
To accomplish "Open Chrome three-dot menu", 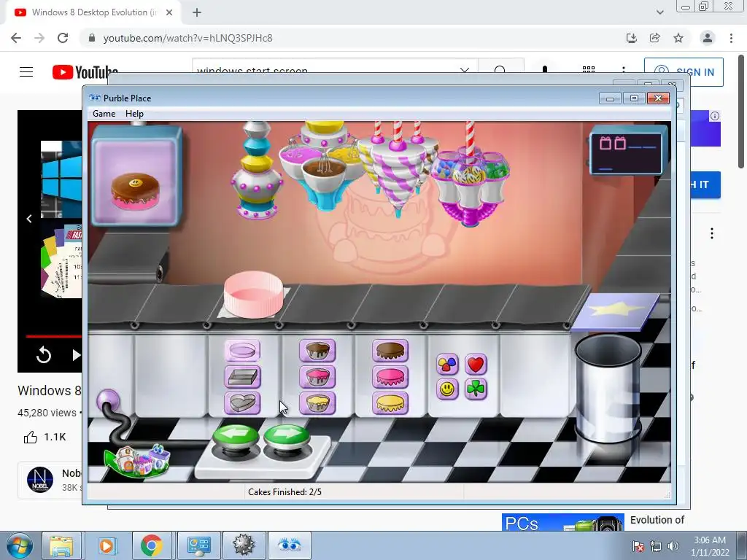I will 731,38.
